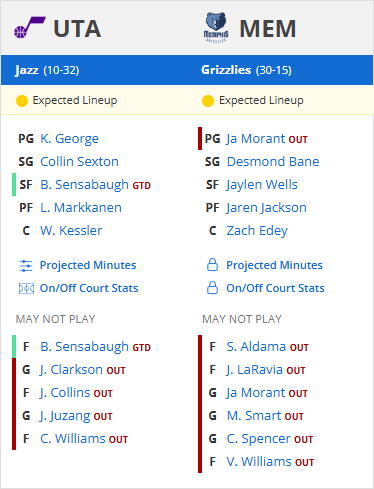
Task: Click the Grizzlies On/Off Court Stats lock icon
Action: click(x=212, y=288)
